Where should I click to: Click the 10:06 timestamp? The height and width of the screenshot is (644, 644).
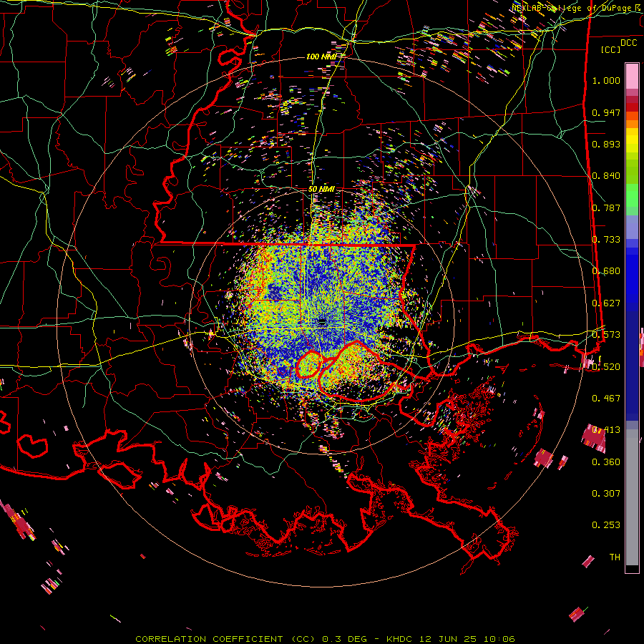point(499,639)
